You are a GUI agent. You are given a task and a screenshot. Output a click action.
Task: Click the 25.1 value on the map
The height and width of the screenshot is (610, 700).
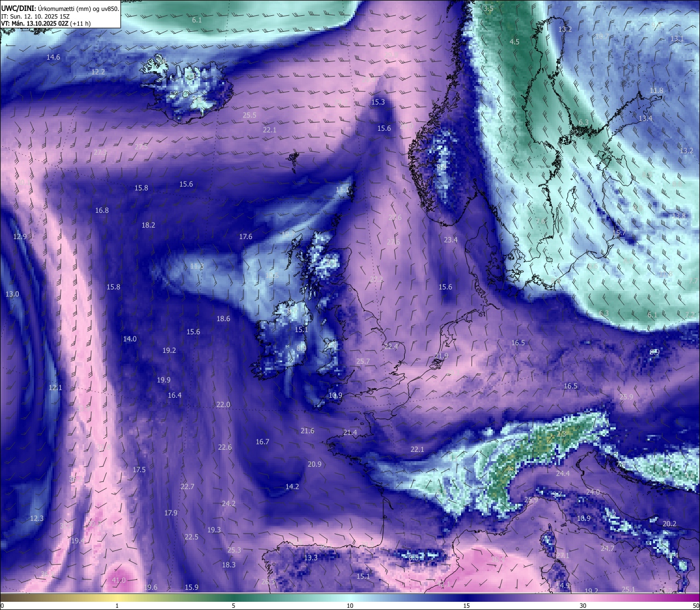click(628, 589)
